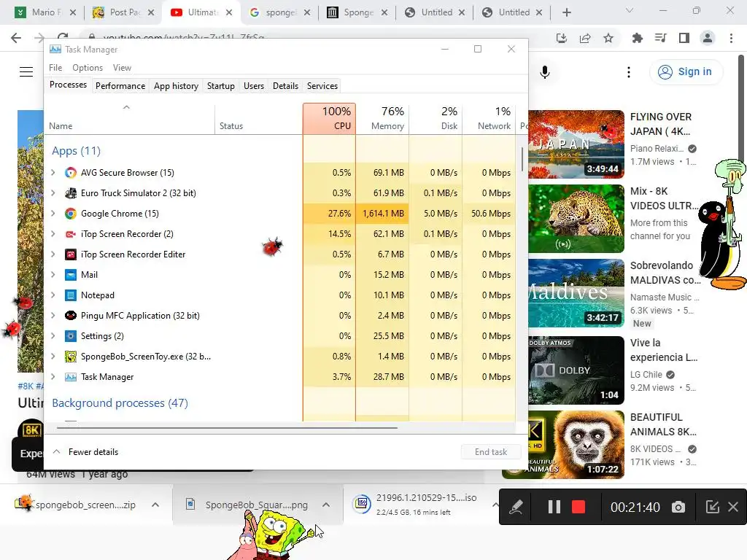
Task: Open a new Chrome tab with plus button
Action: [566, 12]
